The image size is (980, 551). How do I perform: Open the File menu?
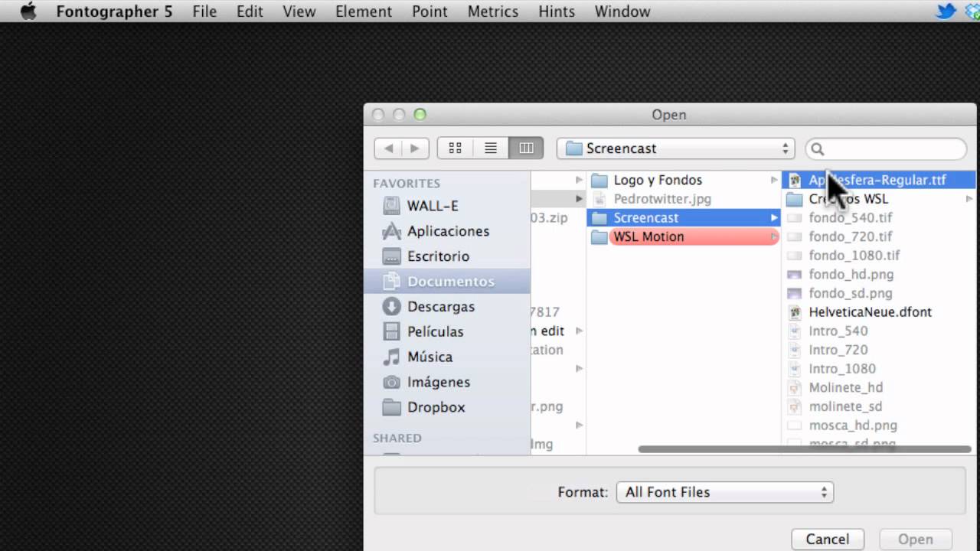pyautogui.click(x=204, y=11)
